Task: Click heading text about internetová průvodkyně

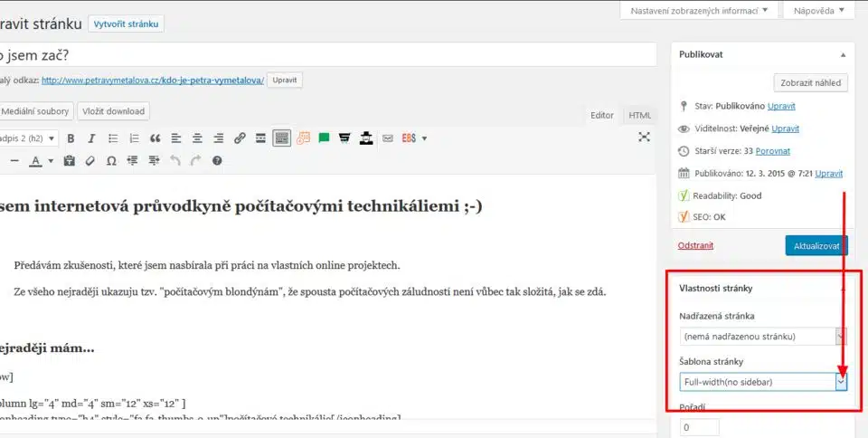Action: [x=241, y=206]
